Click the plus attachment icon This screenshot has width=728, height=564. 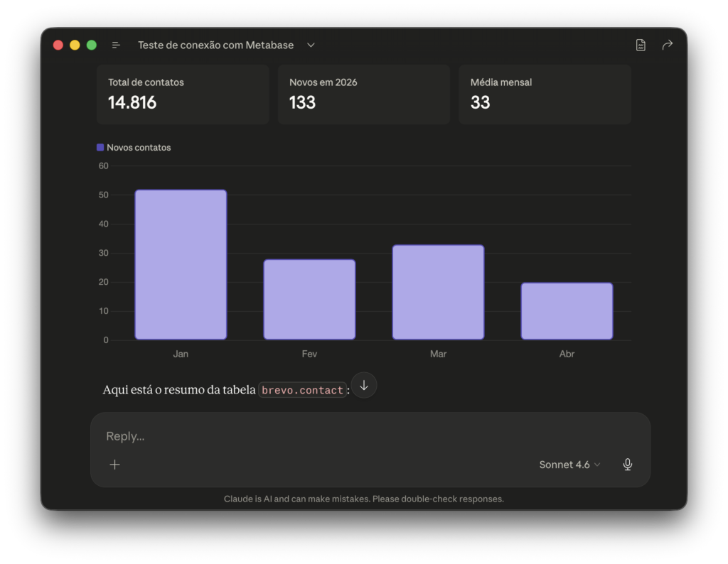pyautogui.click(x=114, y=465)
